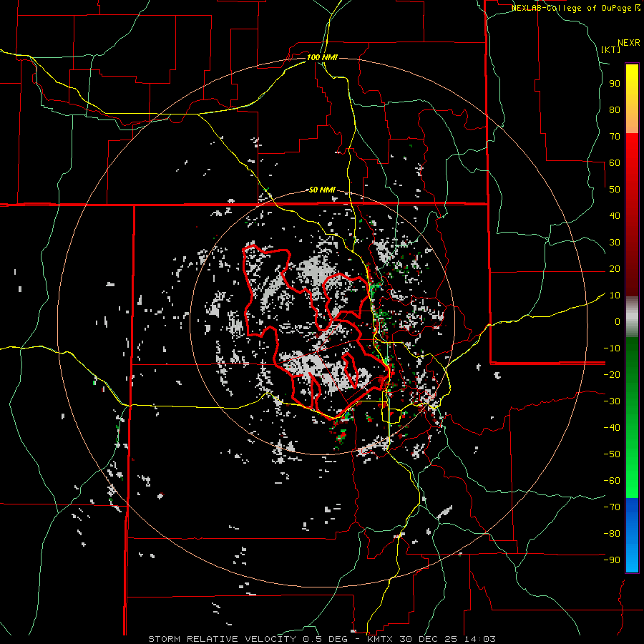Screen dimensions: 644x644
Task: Click the 14:03 timestamp in the caption
Action: (x=480, y=639)
